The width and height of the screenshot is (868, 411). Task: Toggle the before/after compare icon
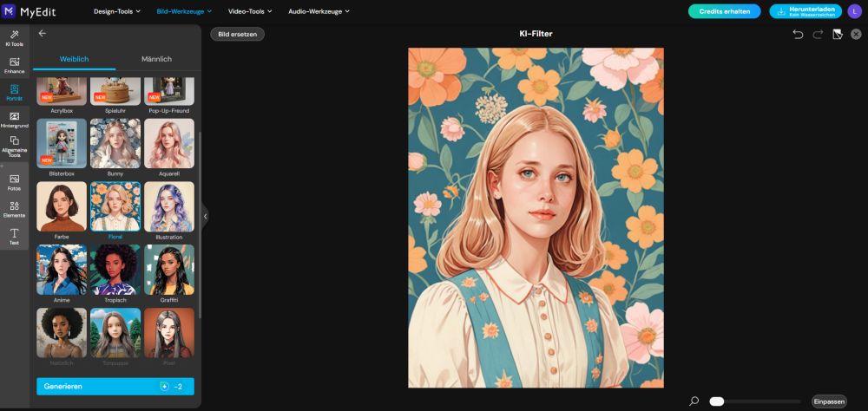(838, 34)
